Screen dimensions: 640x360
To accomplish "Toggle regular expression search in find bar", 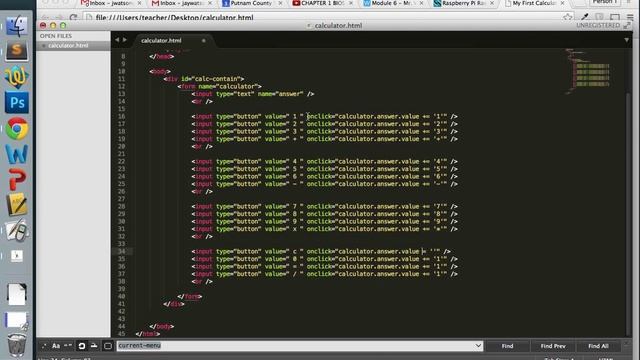I will pyautogui.click(x=44, y=346).
